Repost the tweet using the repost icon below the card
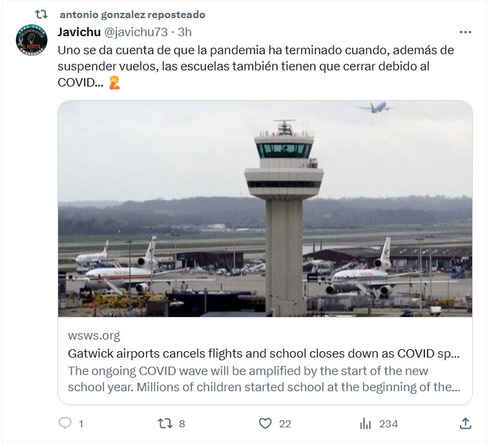Image resolution: width=500 pixels, height=448 pixels. tap(165, 423)
